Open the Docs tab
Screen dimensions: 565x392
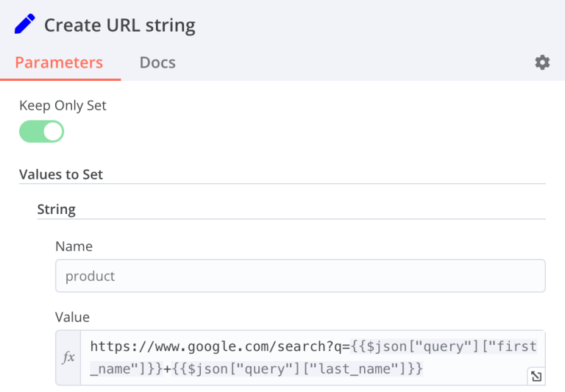(x=157, y=63)
